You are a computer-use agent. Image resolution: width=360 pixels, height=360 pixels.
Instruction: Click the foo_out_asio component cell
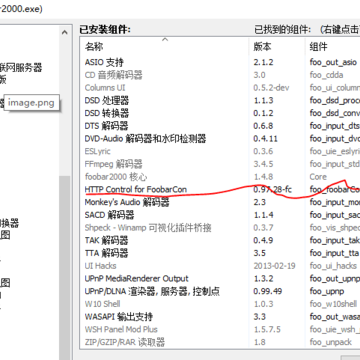tap(333, 62)
